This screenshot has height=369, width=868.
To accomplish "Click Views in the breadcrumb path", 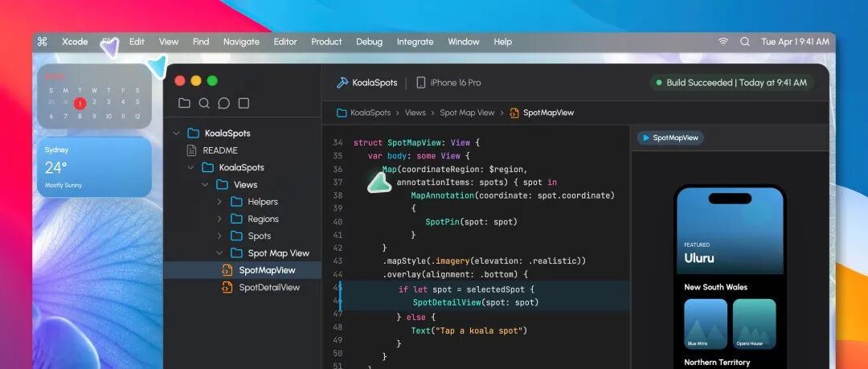I will coord(416,113).
